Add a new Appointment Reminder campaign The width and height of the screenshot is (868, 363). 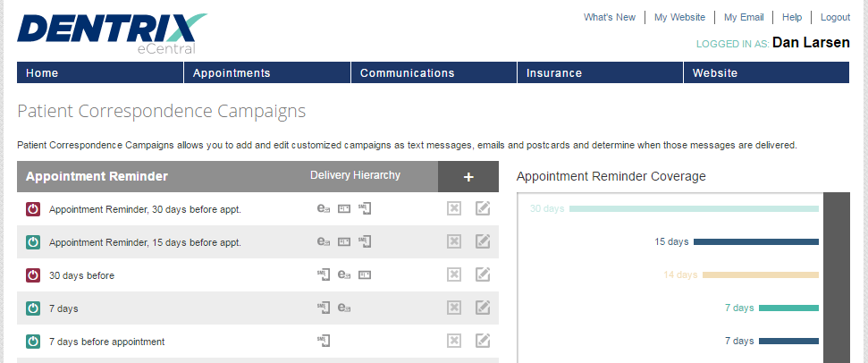coord(468,176)
